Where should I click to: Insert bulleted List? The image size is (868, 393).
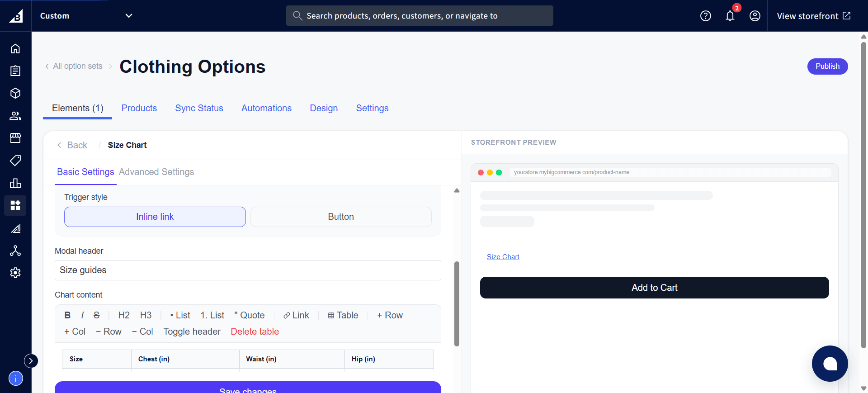(x=180, y=315)
